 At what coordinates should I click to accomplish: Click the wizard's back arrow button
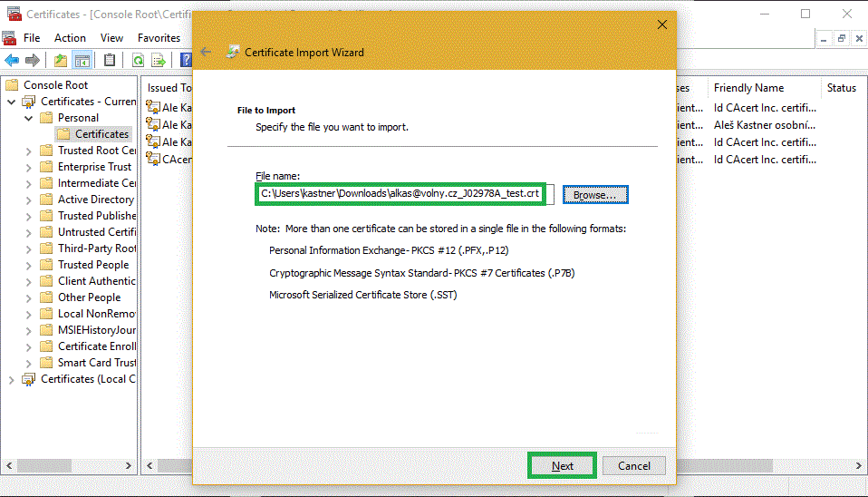[206, 52]
